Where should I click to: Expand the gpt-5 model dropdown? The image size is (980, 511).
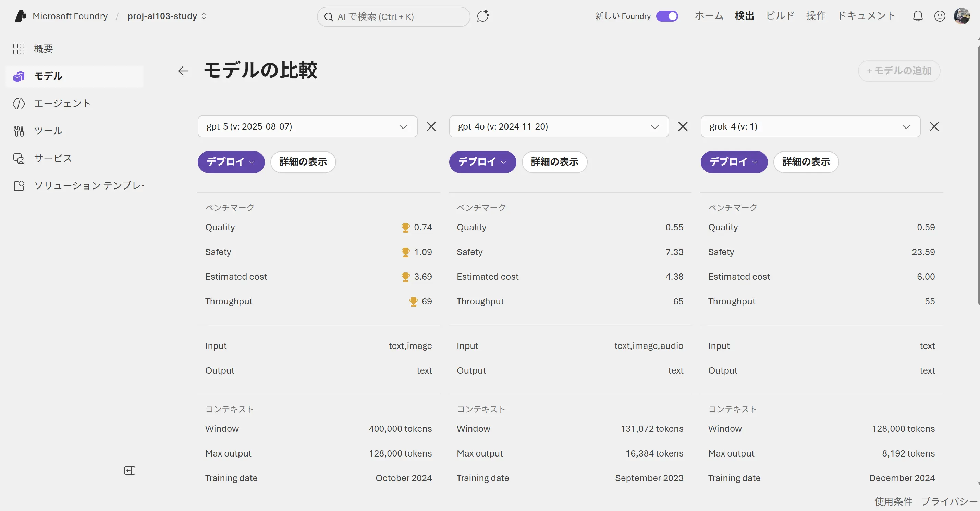(x=307, y=126)
